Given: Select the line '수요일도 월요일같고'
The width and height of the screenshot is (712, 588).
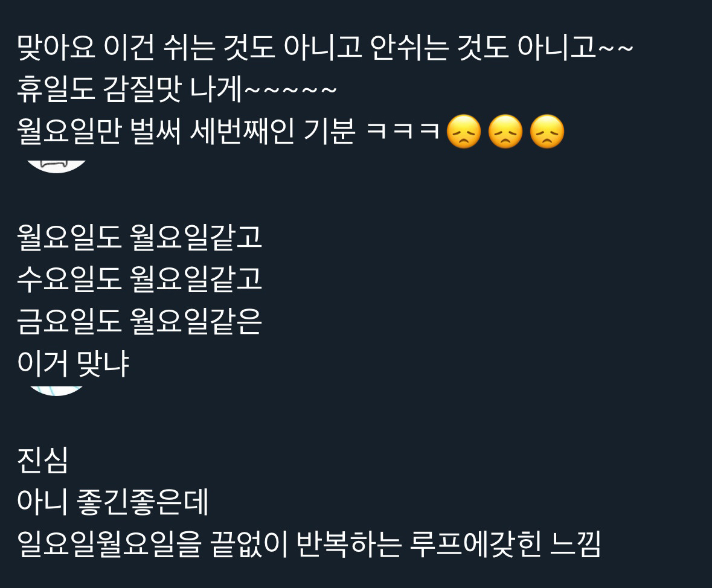Looking at the screenshot, I should [x=140, y=279].
